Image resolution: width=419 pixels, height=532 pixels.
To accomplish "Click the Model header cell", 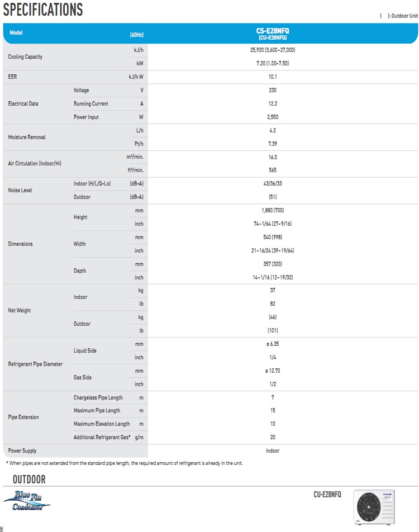I will 16,33.
